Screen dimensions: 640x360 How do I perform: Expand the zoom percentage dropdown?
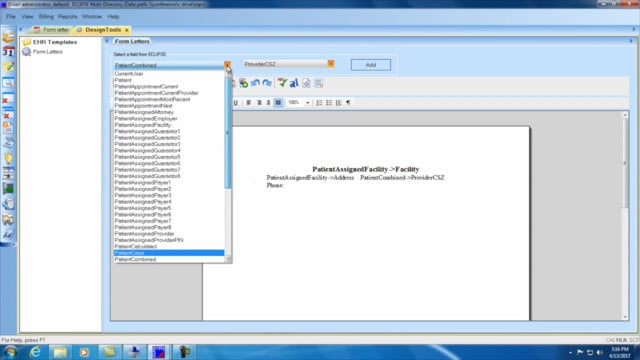[307, 102]
